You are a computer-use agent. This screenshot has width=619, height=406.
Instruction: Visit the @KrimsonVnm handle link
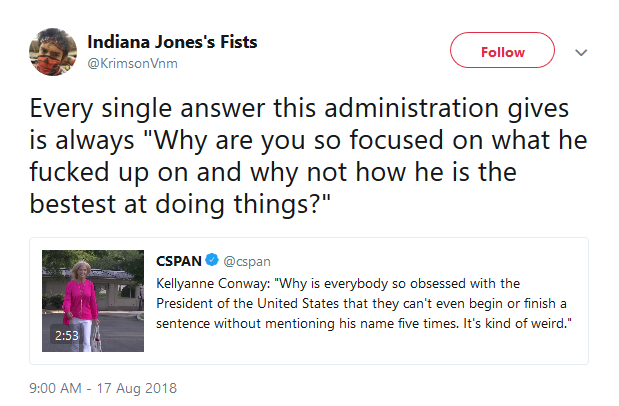pyautogui.click(x=132, y=64)
